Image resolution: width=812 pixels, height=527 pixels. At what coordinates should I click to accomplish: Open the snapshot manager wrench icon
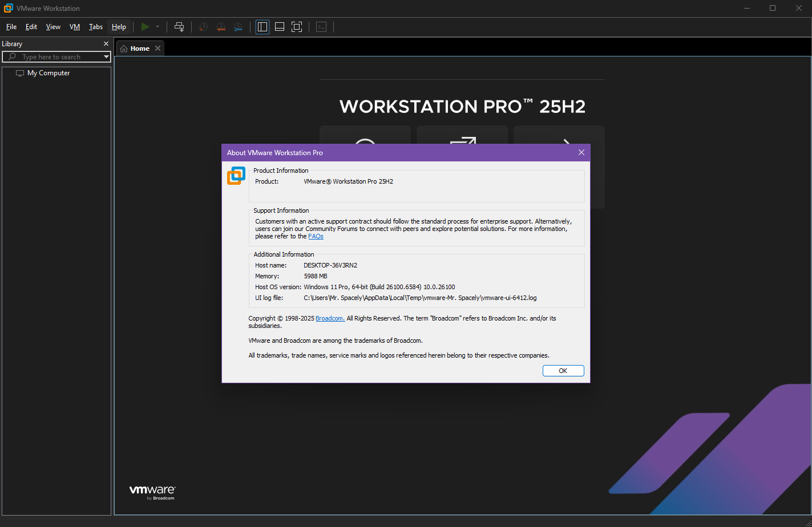238,27
